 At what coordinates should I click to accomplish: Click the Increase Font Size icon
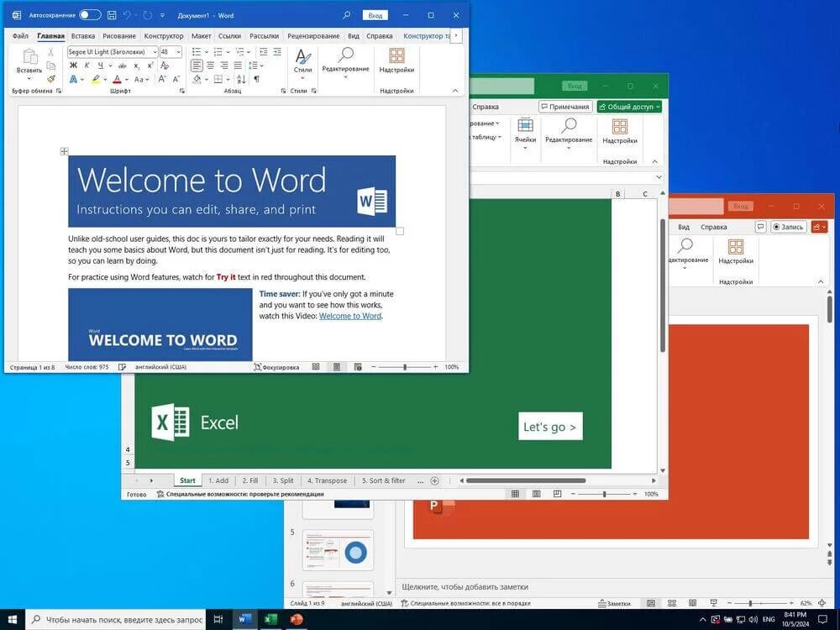click(x=162, y=79)
